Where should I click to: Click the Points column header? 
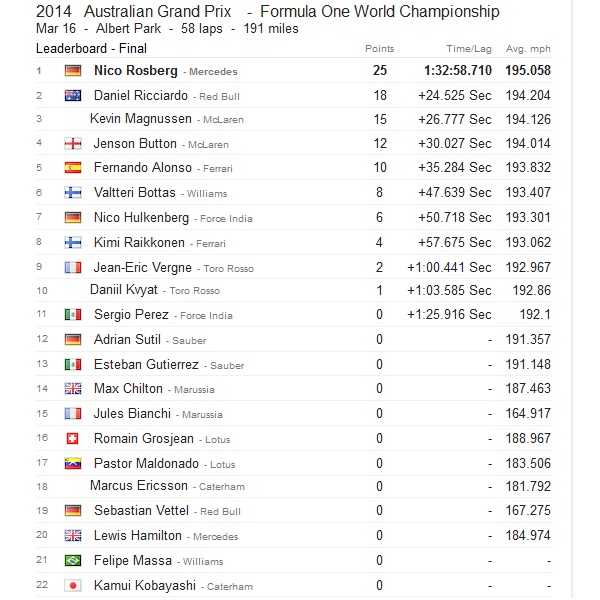tap(379, 49)
